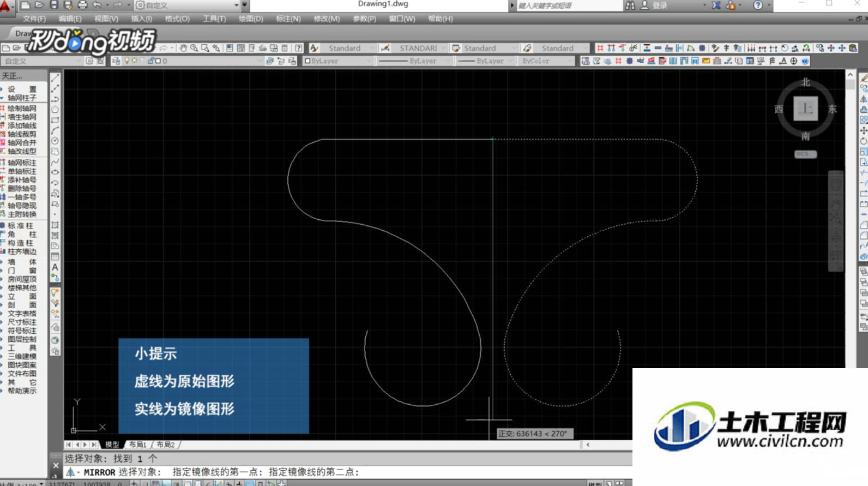The height and width of the screenshot is (486, 868).
Task: Click the blue help question mark in title bar
Action: pos(758,5)
